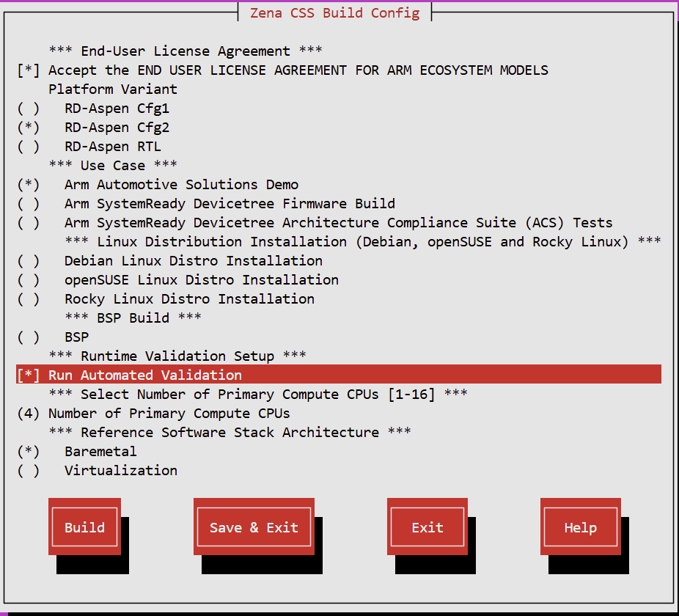
Task: Edit Number of Primary Compute CPUs value
Action: pyautogui.click(x=153, y=414)
